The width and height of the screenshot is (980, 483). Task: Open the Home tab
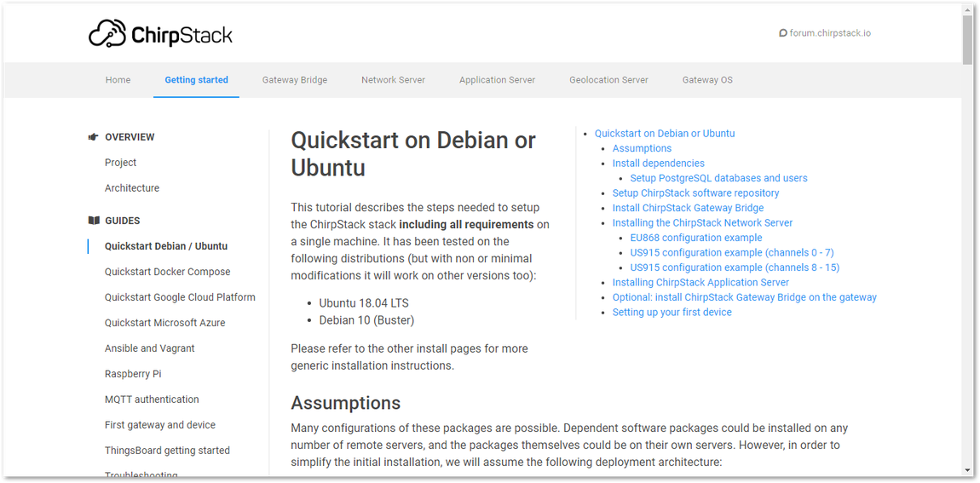pyautogui.click(x=118, y=80)
